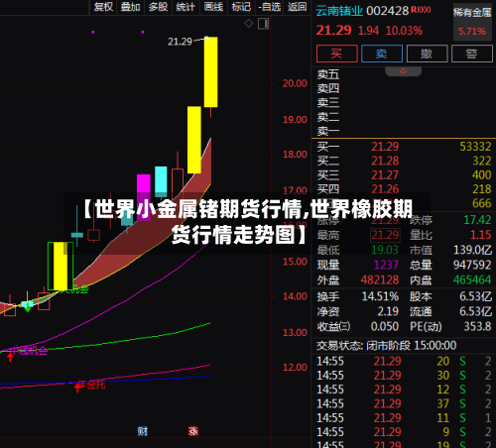Click the PE(动) value 353.8
Image resolution: width=496 pixels, height=448 pixels.
pos(477,327)
